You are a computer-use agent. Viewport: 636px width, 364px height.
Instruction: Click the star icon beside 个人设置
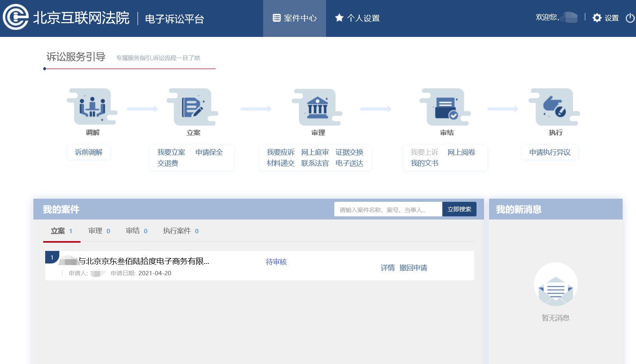(339, 18)
